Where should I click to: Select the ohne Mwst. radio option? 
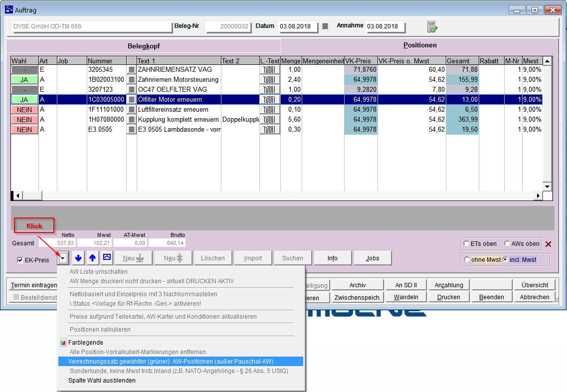(x=467, y=259)
